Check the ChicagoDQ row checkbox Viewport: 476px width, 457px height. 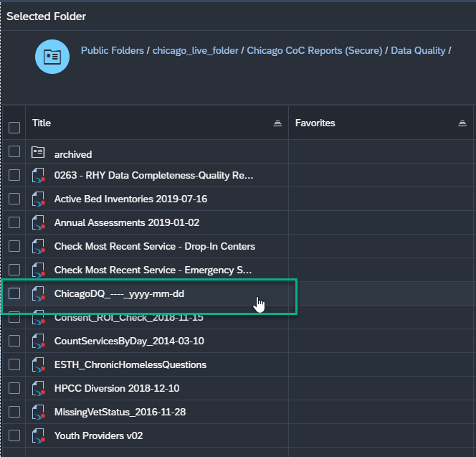coord(14,293)
